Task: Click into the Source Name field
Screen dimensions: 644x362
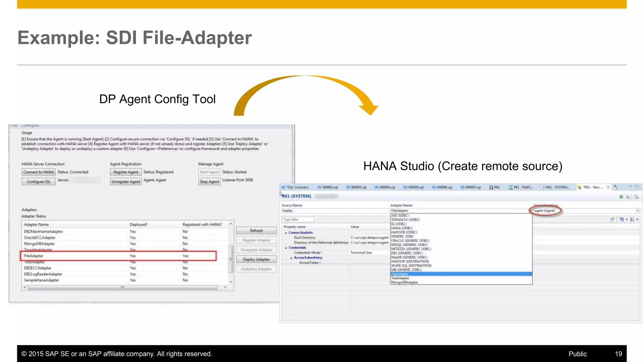Action: pos(335,211)
